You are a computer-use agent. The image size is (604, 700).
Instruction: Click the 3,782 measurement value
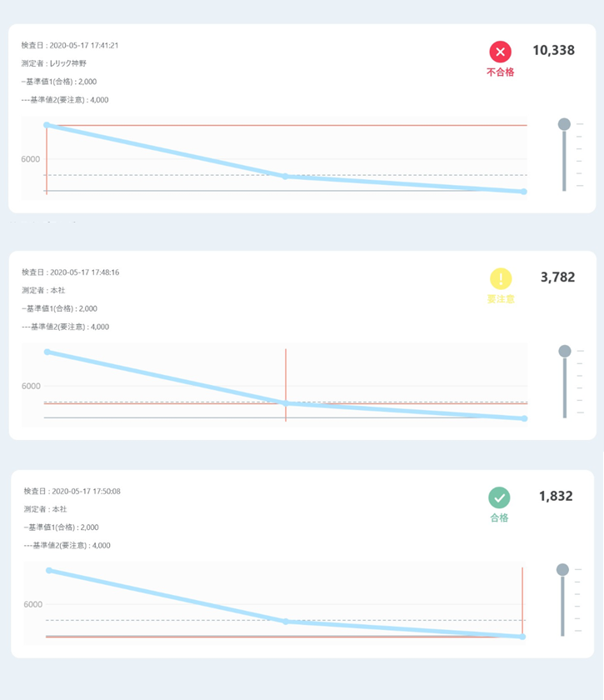click(x=557, y=277)
